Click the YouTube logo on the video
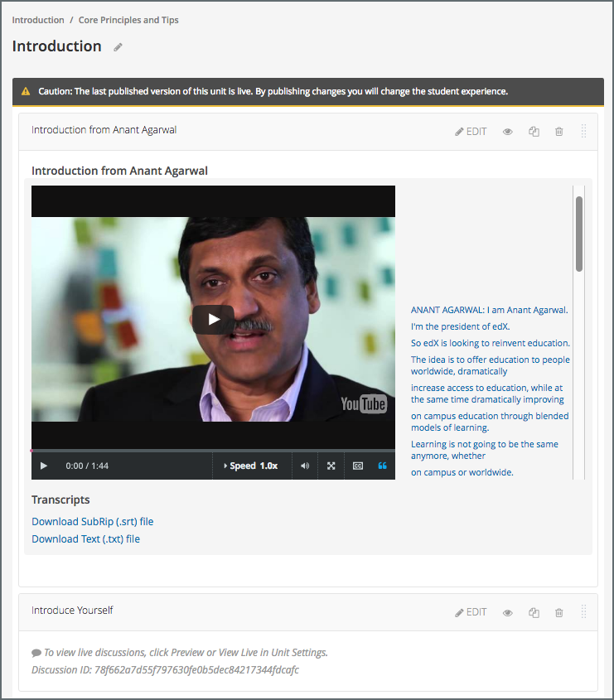This screenshot has width=614, height=700. click(364, 404)
